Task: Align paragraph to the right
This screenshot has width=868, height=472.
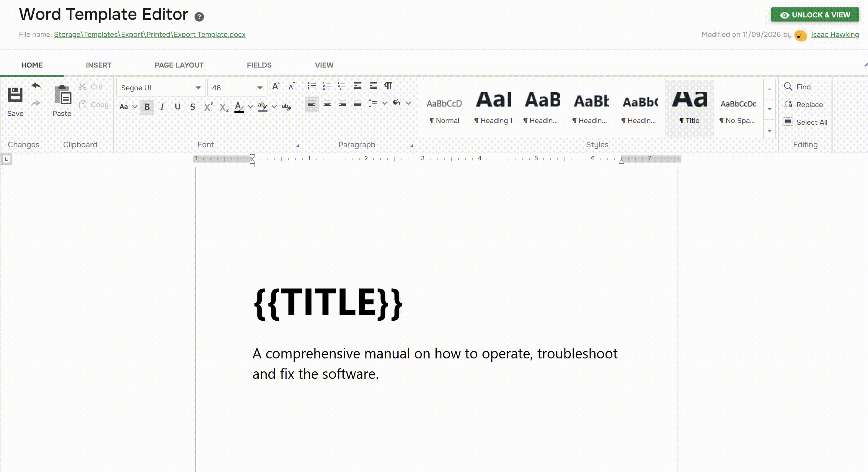Action: click(342, 103)
